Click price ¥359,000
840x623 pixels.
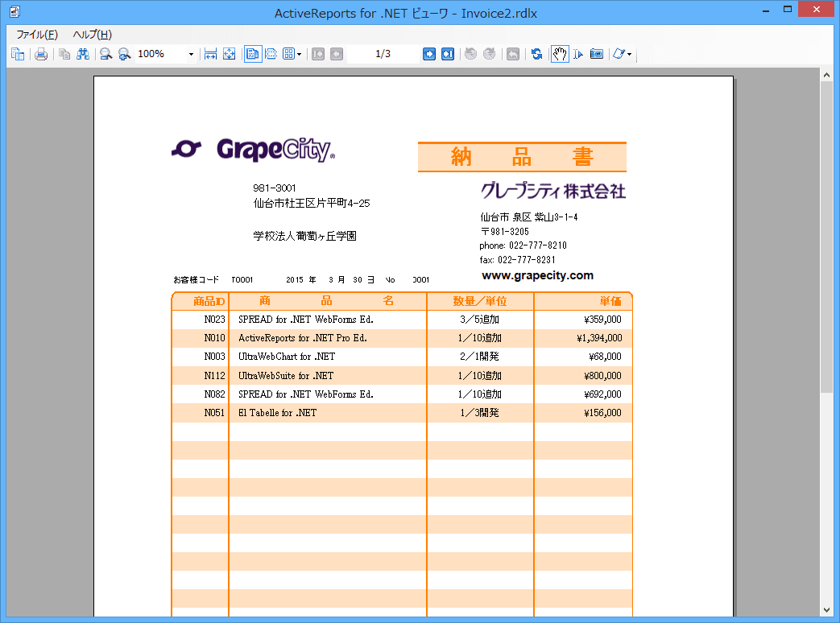click(602, 320)
